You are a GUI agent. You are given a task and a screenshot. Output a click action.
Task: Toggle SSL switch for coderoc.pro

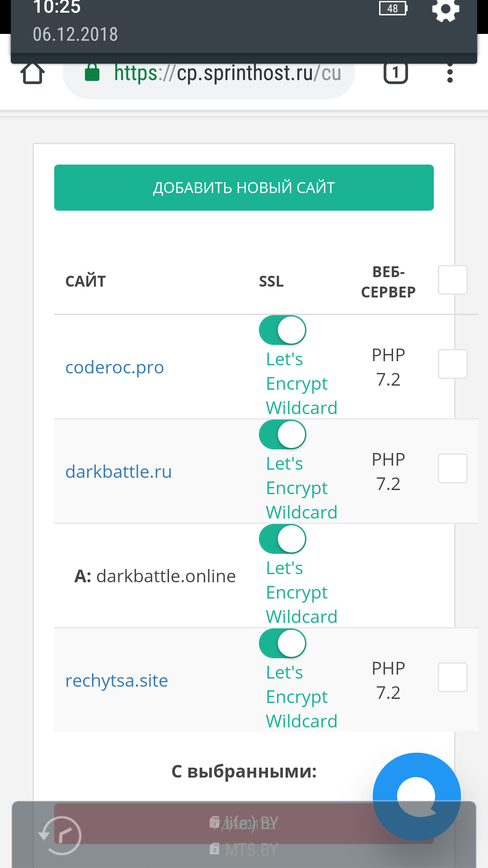click(x=282, y=330)
